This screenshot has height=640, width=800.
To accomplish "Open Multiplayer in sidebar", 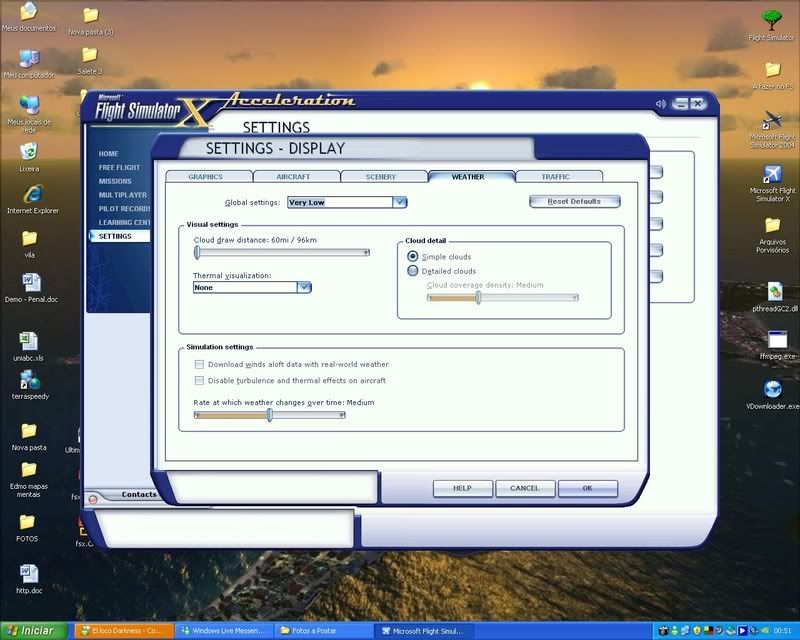I will click(x=122, y=195).
